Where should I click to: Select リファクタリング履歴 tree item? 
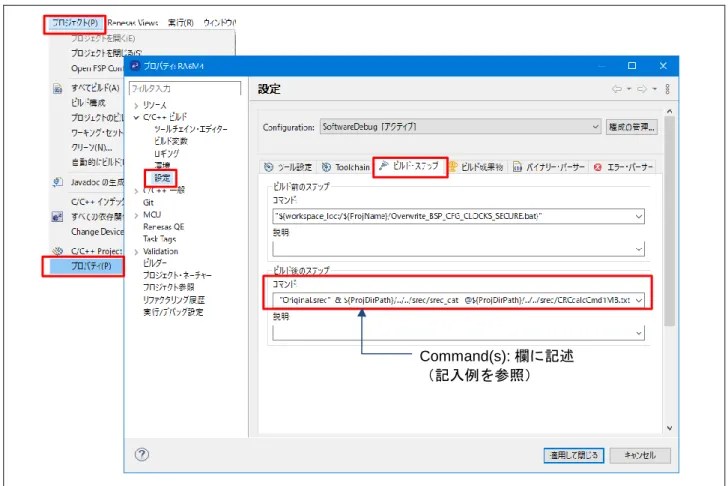point(174,299)
